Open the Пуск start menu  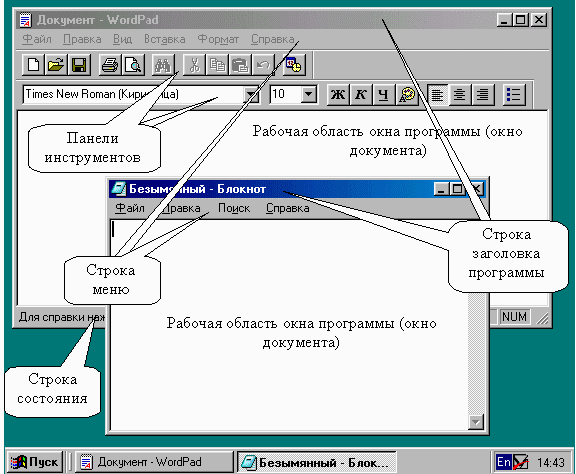click(35, 462)
